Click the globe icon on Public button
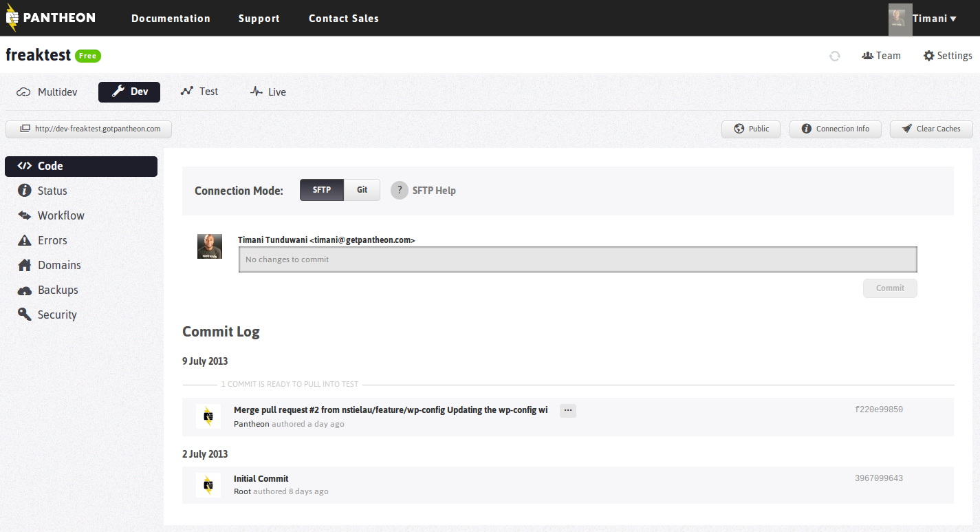Image resolution: width=980 pixels, height=532 pixels. click(739, 129)
